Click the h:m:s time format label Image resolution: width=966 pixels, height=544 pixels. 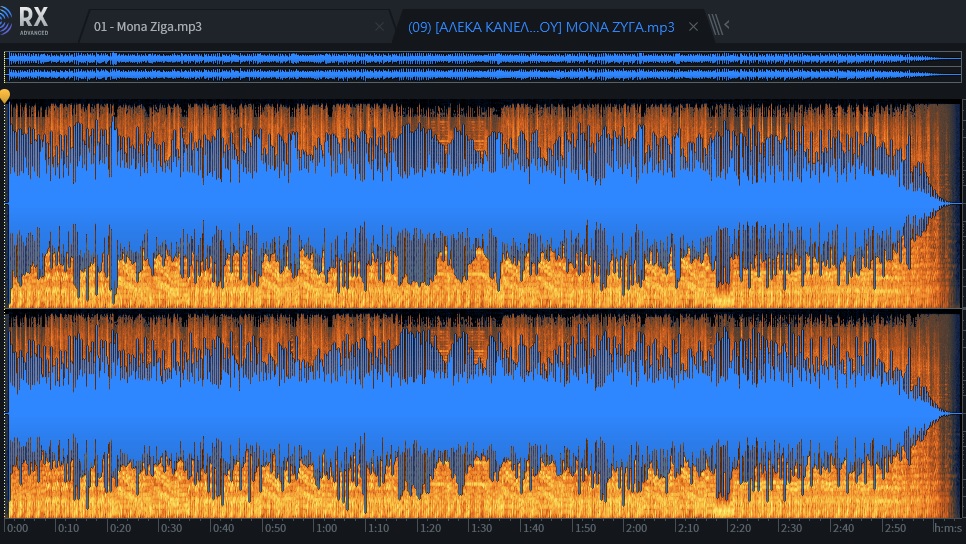947,528
